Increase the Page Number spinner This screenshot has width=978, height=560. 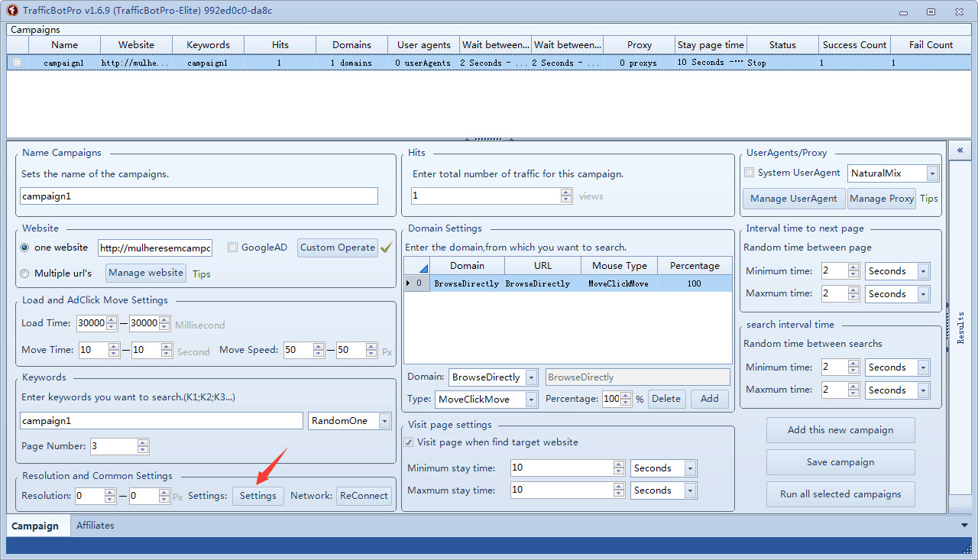[x=143, y=442]
